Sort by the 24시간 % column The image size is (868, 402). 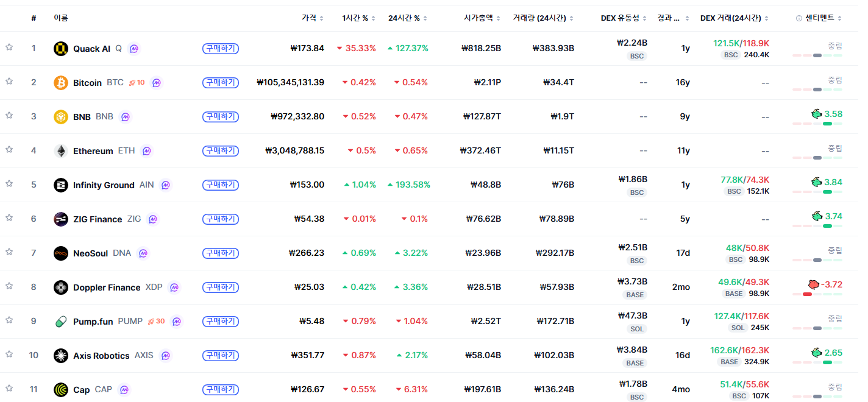(x=408, y=18)
